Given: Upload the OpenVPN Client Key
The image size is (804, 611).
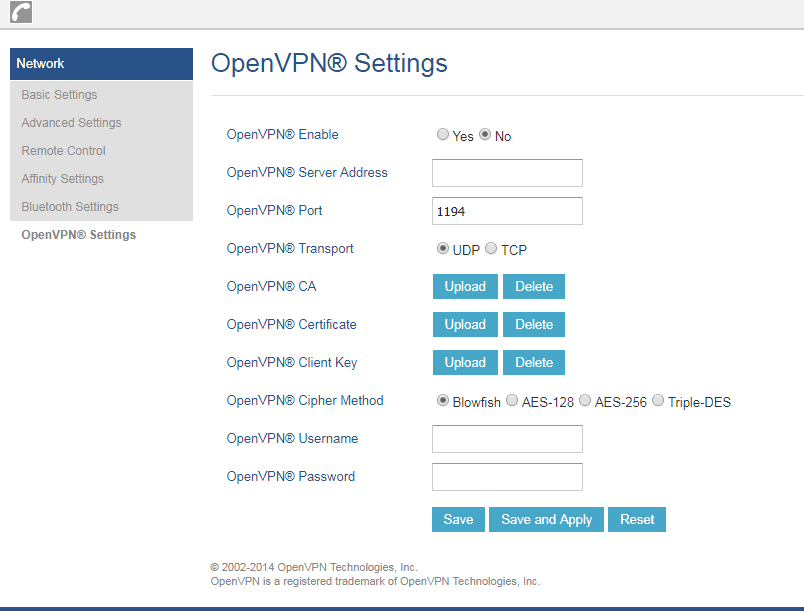Looking at the screenshot, I should pos(465,362).
